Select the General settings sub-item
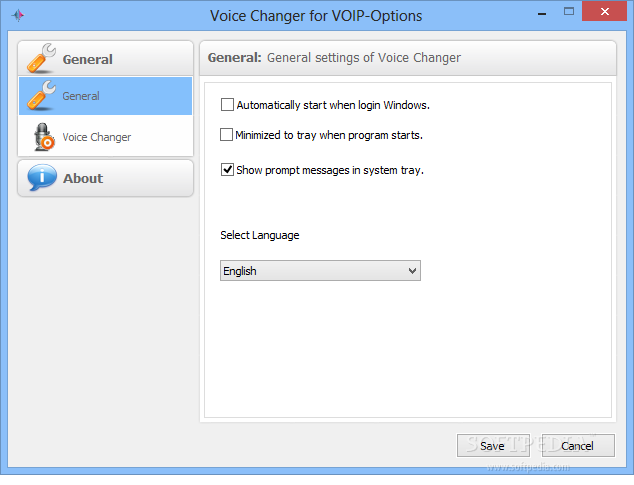Viewport: 634px width, 485px height. point(106,96)
